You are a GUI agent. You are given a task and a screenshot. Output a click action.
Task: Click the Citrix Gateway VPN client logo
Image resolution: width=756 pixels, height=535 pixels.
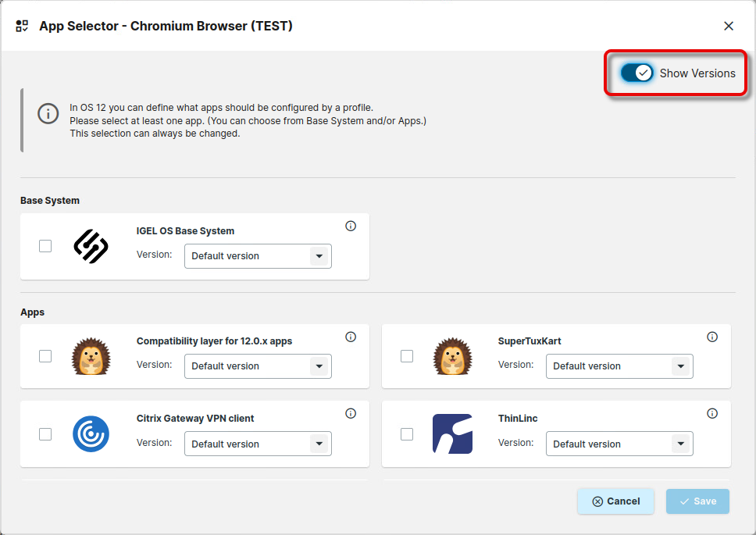(x=91, y=434)
